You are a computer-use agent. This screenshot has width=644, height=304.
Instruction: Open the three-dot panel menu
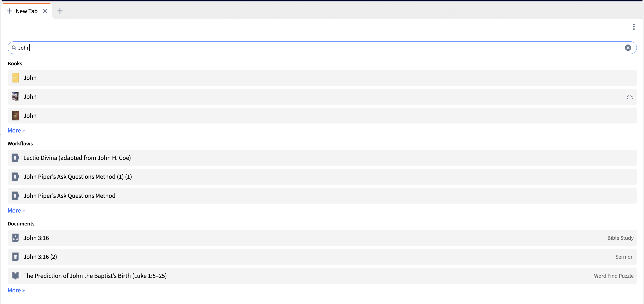pyautogui.click(x=634, y=27)
